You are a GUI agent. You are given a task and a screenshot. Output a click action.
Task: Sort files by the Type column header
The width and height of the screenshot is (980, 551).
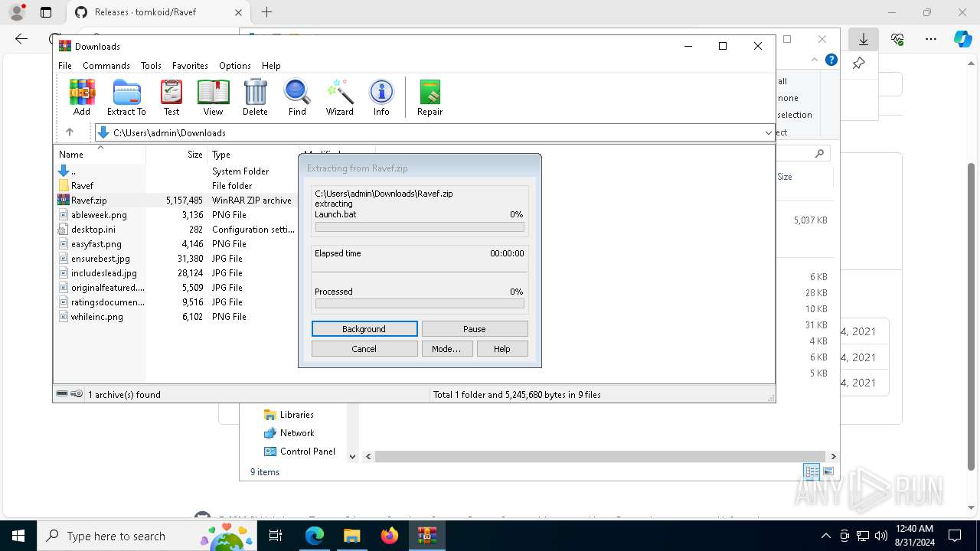(x=253, y=154)
